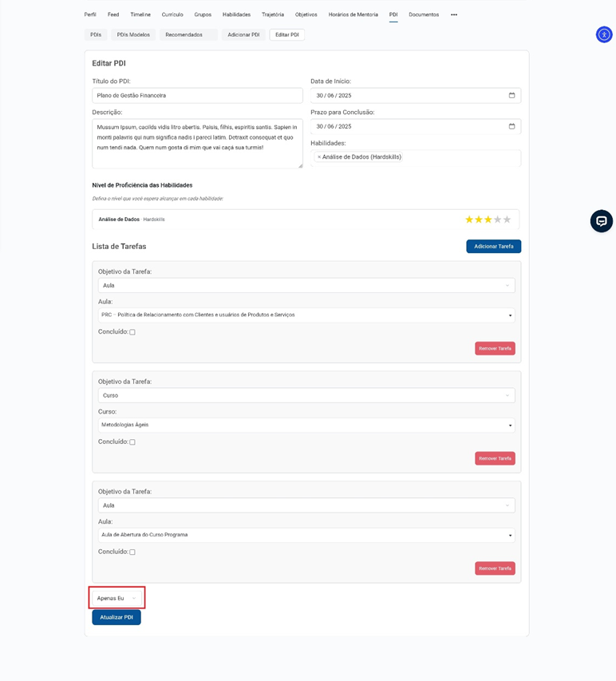616x681 pixels.
Task: Check Concluído for the Metodologias Ágeis task
Action: click(x=132, y=442)
